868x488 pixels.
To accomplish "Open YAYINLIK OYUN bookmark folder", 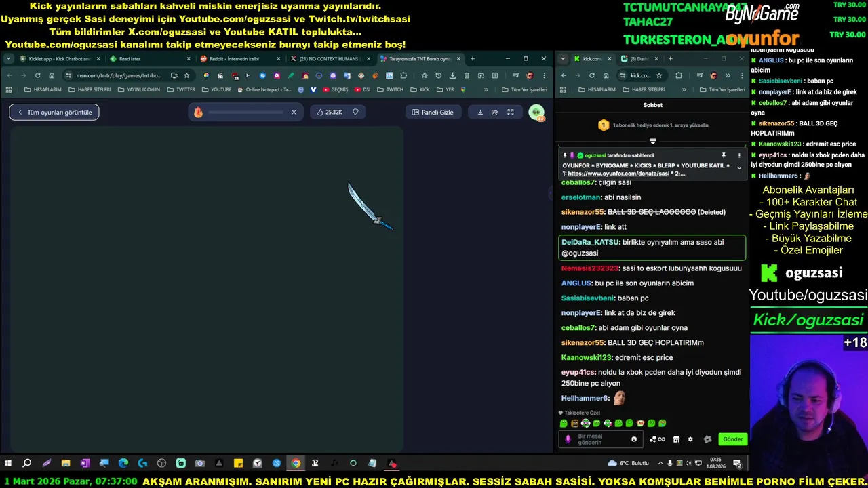I will point(138,89).
